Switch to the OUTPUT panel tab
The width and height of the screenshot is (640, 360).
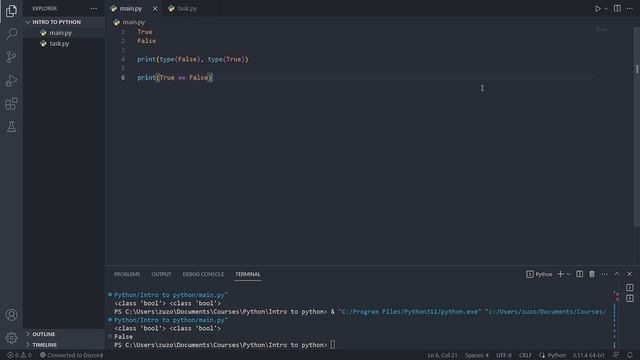tap(161, 274)
